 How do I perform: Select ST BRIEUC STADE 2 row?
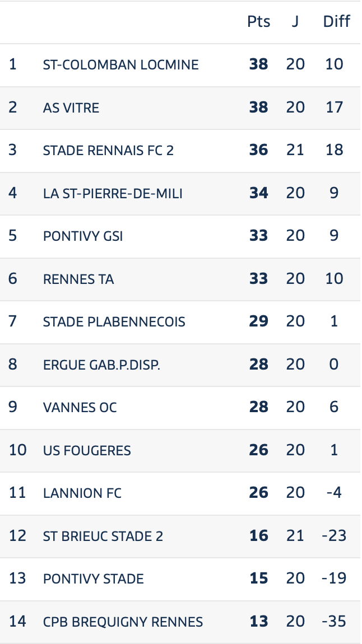pos(181,536)
